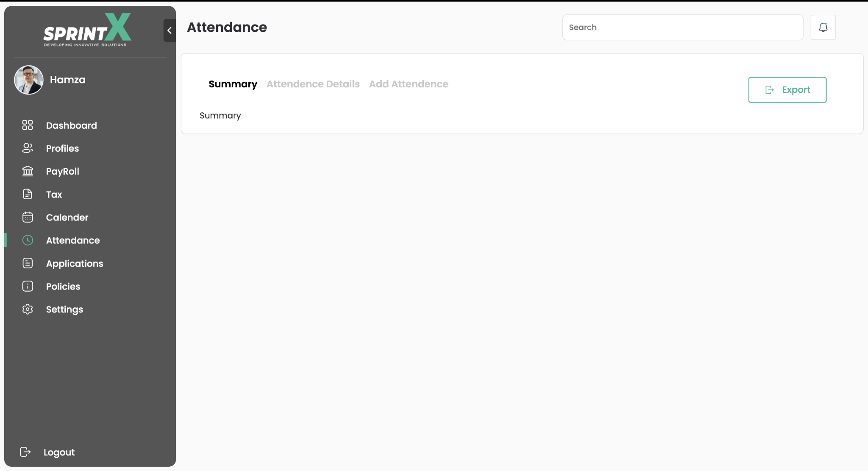This screenshot has width=868, height=471.
Task: Click the Profiles people icon
Action: (28, 148)
